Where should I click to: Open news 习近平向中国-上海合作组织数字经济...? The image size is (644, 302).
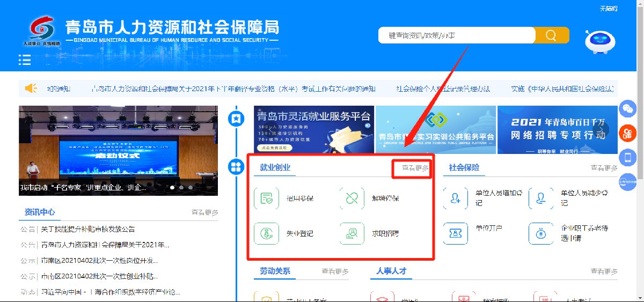click(x=111, y=292)
